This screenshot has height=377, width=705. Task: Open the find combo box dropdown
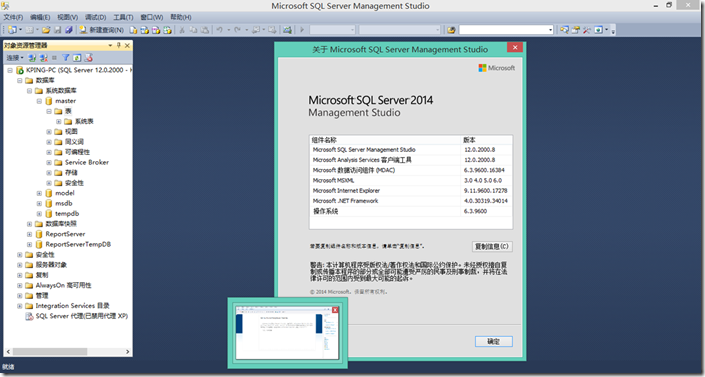550,30
